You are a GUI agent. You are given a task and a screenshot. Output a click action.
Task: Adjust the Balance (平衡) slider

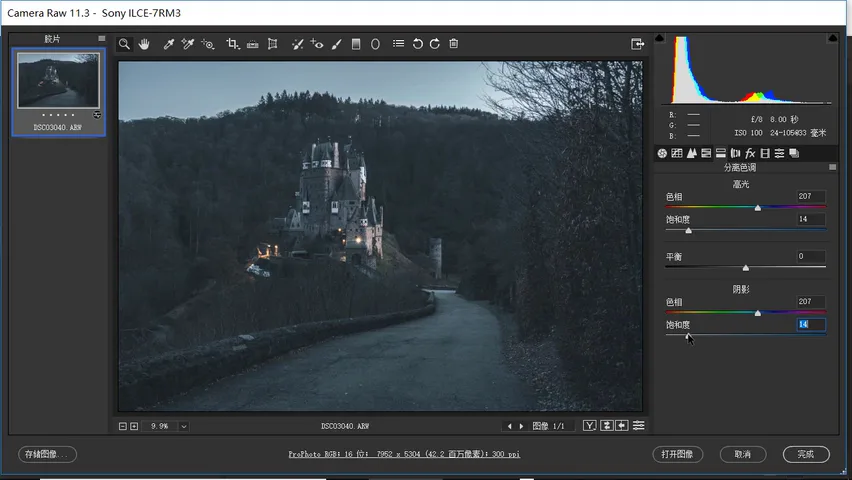point(746,267)
